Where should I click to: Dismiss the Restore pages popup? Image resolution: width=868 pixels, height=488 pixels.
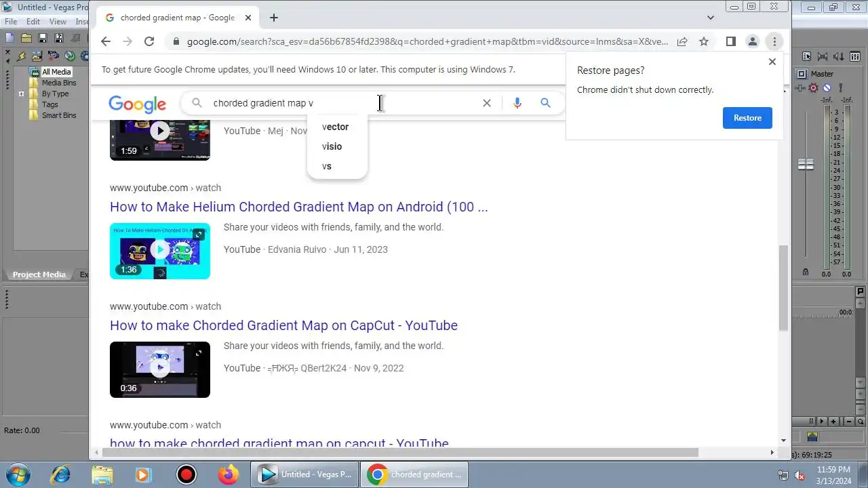pyautogui.click(x=772, y=62)
